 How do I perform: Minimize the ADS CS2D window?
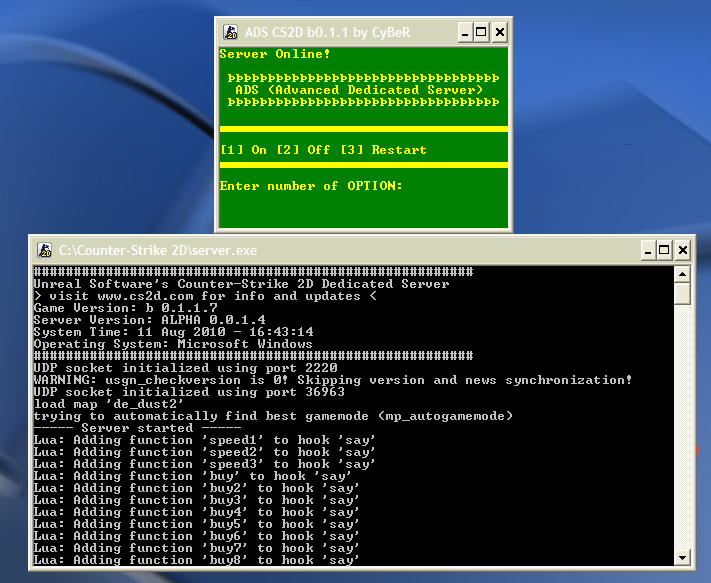click(x=465, y=32)
